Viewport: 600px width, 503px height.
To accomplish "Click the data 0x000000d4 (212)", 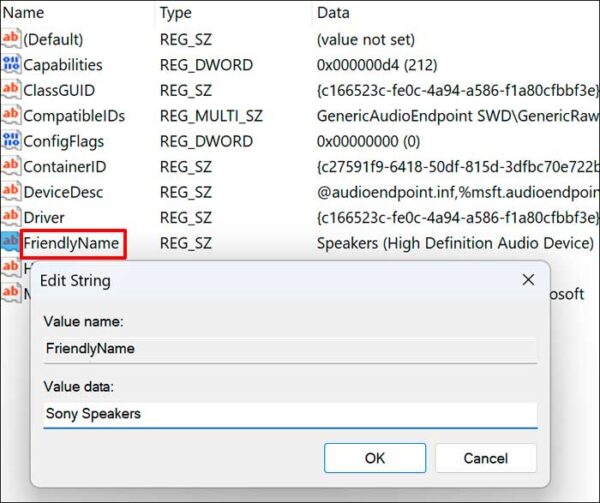I will (x=377, y=65).
